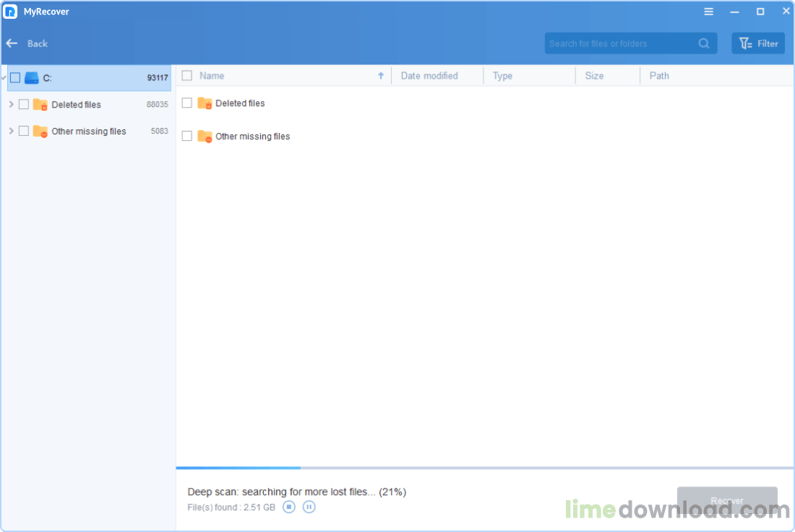The height and width of the screenshot is (532, 795).
Task: Sort by the Type column
Action: (502, 76)
